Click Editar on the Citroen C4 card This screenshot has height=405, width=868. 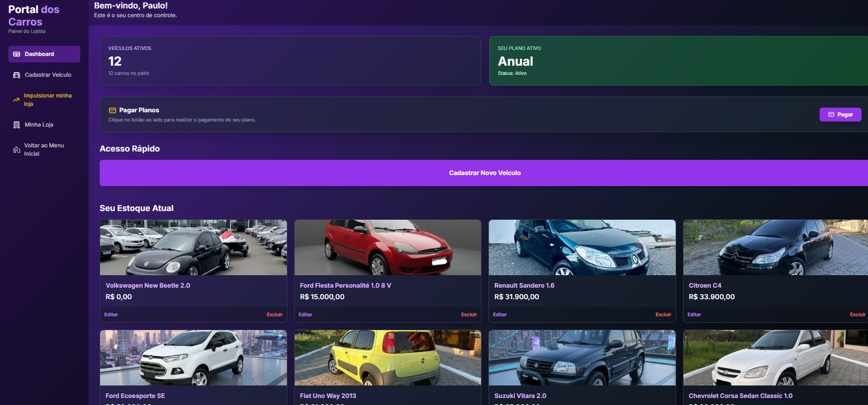[694, 315]
